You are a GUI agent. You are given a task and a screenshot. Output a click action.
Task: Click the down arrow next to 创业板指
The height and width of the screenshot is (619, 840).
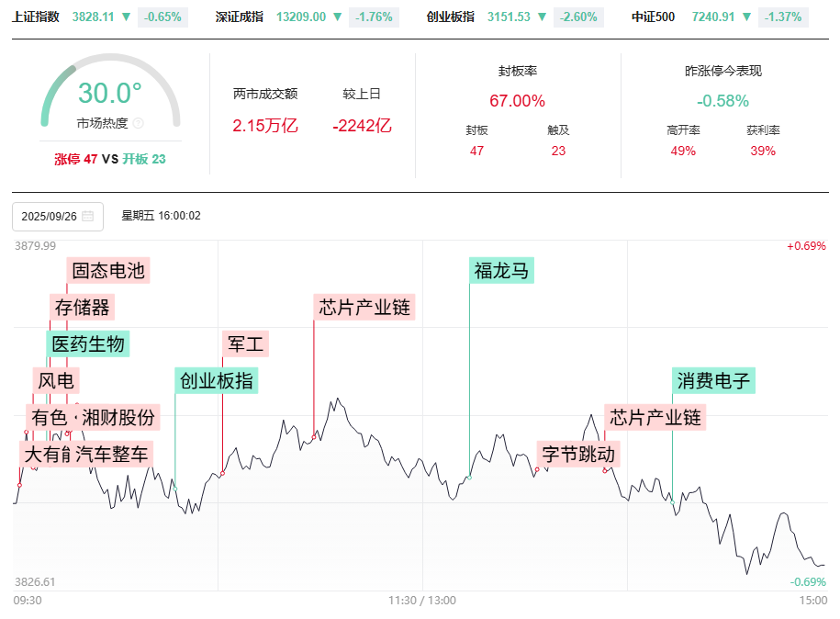pos(543,17)
